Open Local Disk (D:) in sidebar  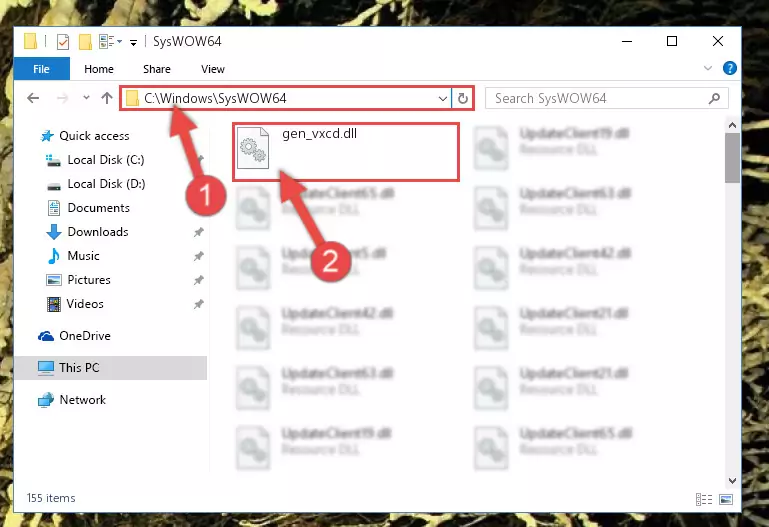[x=106, y=184]
